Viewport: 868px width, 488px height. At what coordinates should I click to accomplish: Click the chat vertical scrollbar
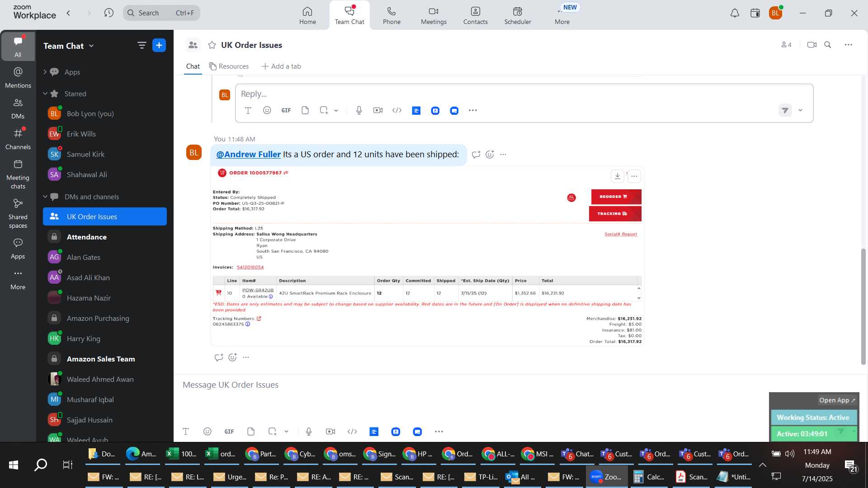[x=863, y=306]
